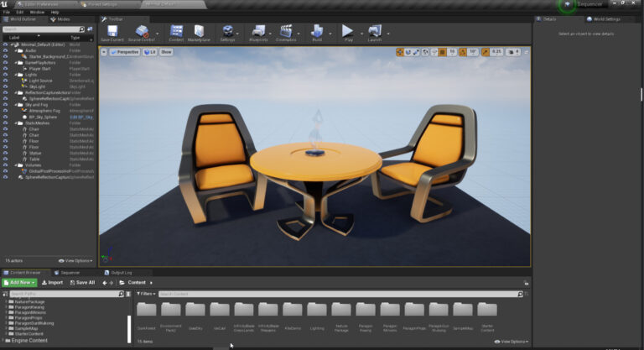Toggle scale snapping in viewport toolbar
This screenshot has width=644, height=350.
(485, 52)
